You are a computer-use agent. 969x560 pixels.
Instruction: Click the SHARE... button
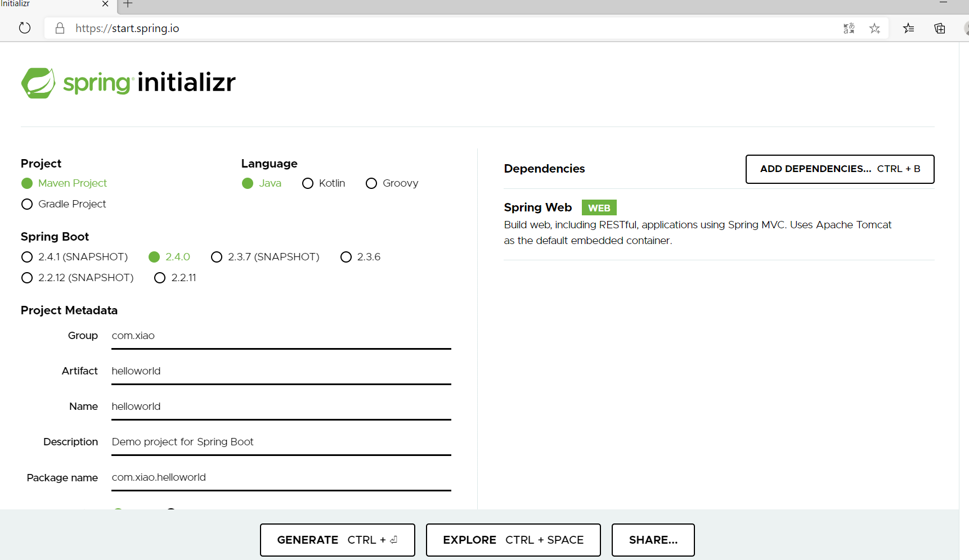coord(653,540)
